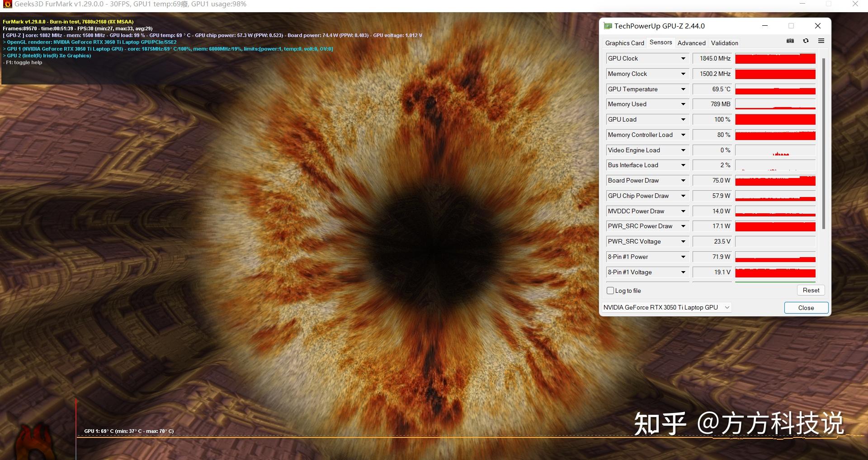The image size is (868, 460).
Task: Open the PWR_SRC Power Draw dropdown
Action: click(683, 226)
